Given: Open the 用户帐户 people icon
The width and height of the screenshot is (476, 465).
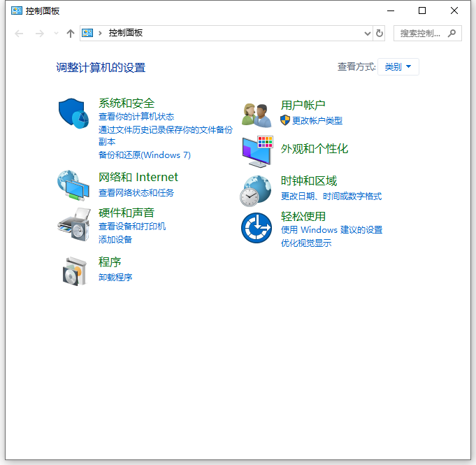Looking at the screenshot, I should point(257,115).
